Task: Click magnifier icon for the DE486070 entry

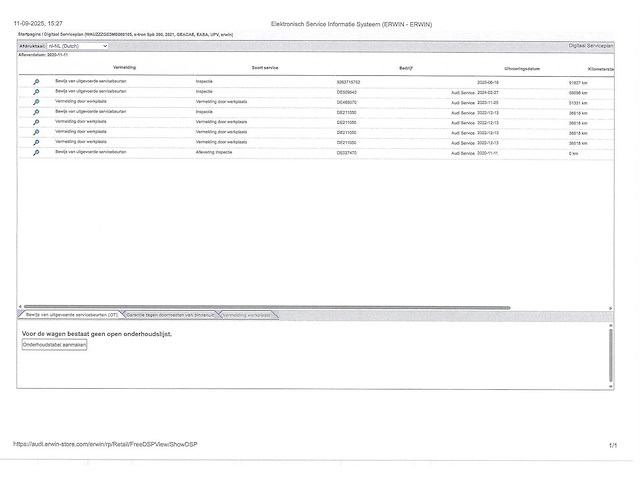Action: [x=36, y=102]
